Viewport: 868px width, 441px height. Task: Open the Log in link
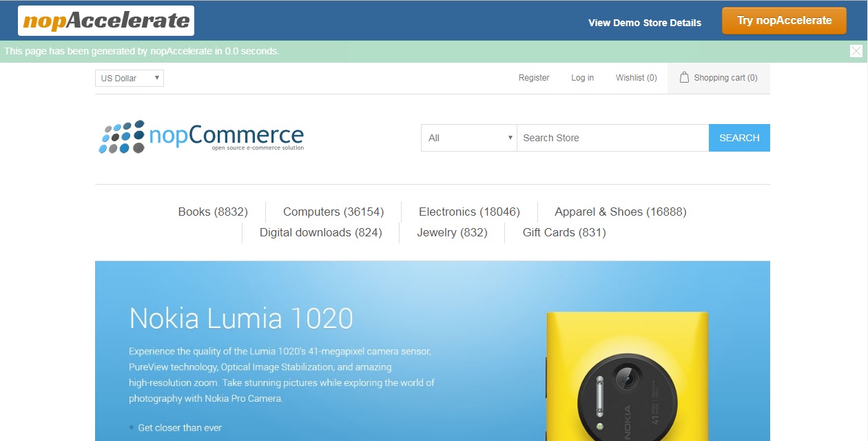(582, 78)
